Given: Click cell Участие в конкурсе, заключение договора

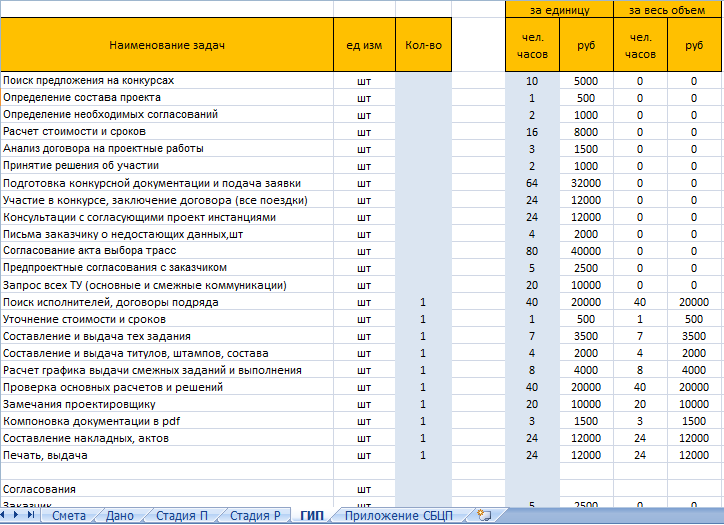Looking at the screenshot, I should pyautogui.click(x=167, y=200).
